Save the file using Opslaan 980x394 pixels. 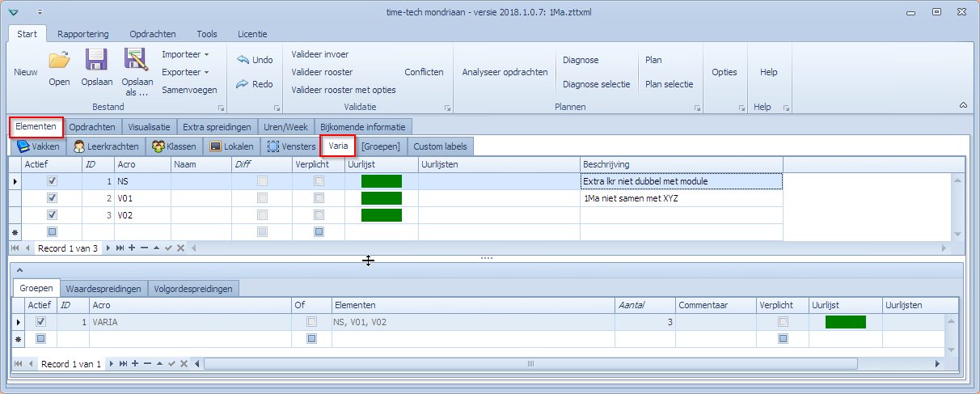(x=97, y=67)
